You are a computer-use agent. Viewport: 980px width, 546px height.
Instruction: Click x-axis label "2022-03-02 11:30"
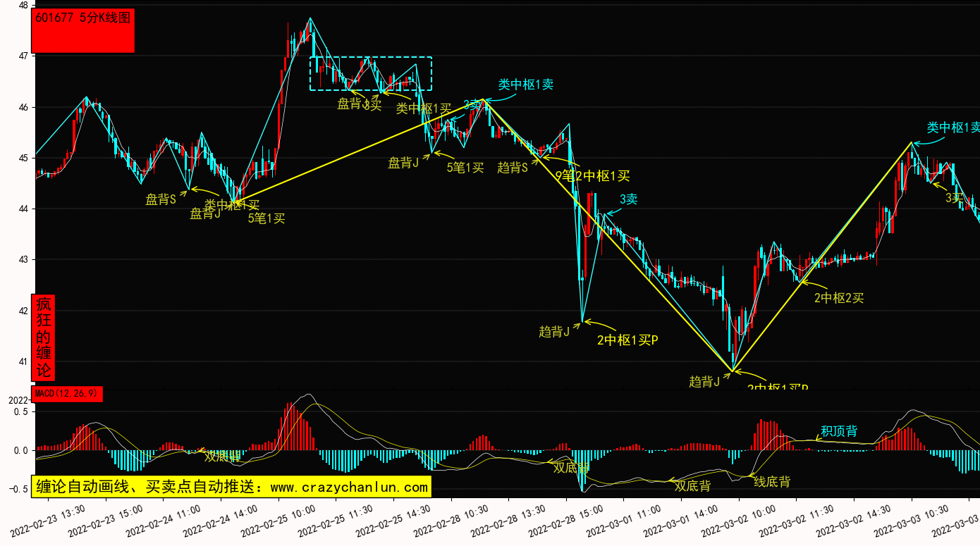pyautogui.click(x=797, y=520)
